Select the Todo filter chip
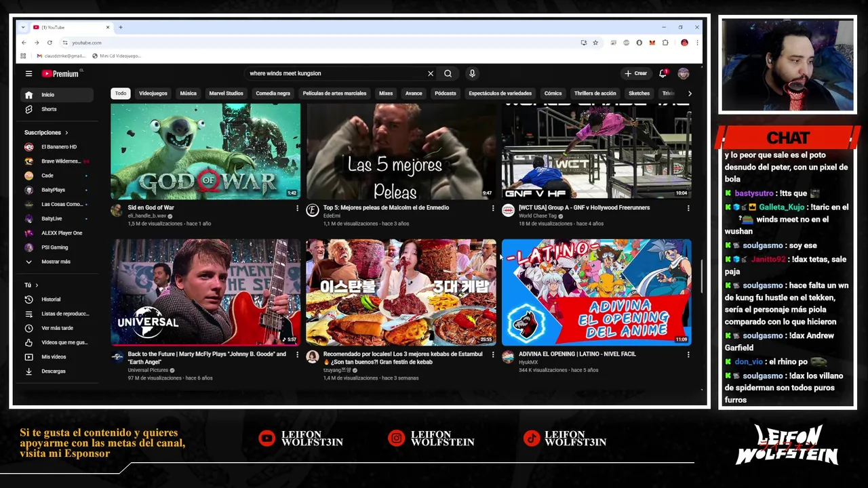 (x=121, y=94)
